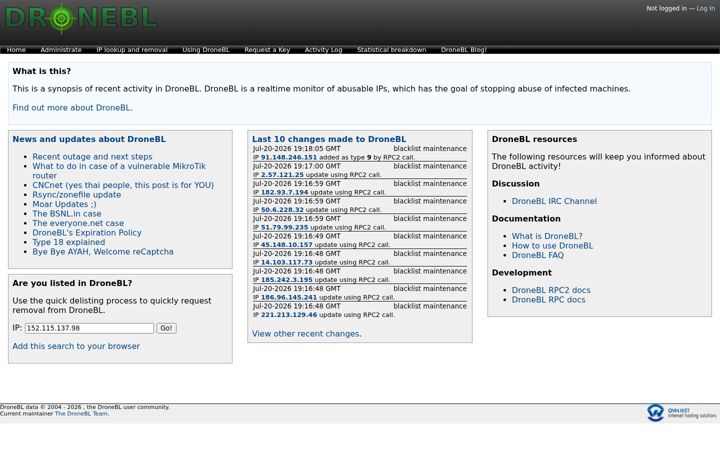Click the 'DroneBL resources' heading
The width and height of the screenshot is (720, 450).
coord(534,139)
